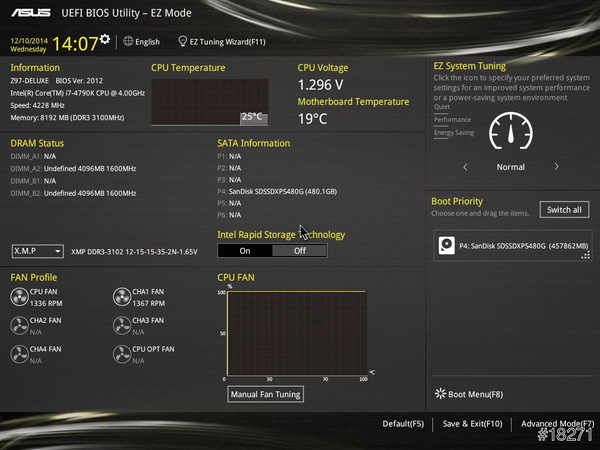Click the Switch all button
This screenshot has width=600, height=450.
[564, 210]
